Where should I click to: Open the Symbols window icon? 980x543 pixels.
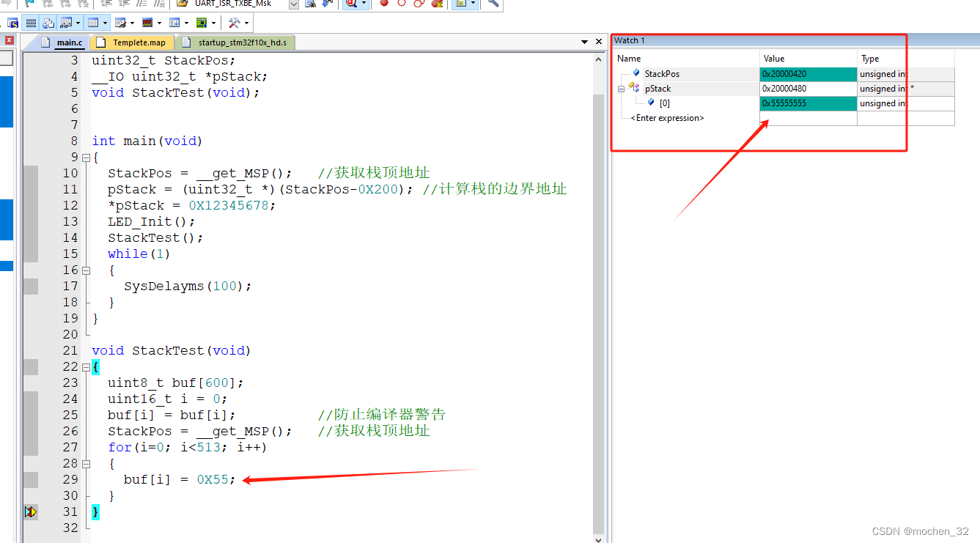coord(12,23)
